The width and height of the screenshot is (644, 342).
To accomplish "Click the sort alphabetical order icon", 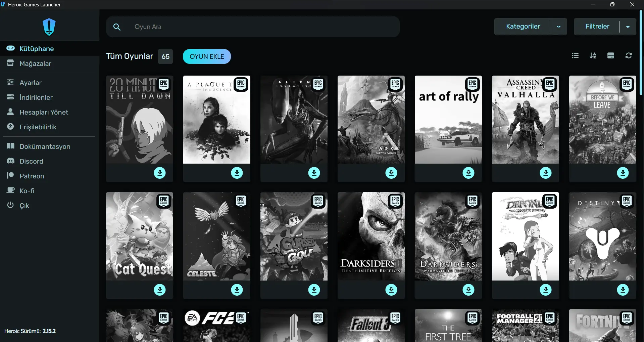I will pyautogui.click(x=593, y=55).
